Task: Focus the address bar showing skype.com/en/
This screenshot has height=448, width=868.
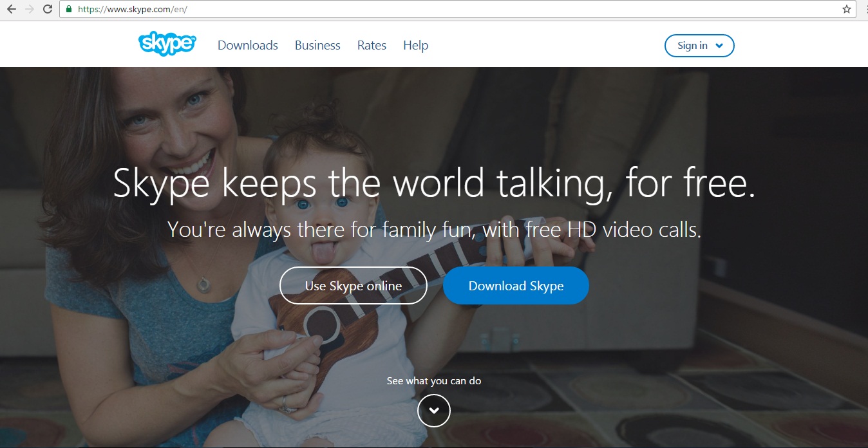Action: [451, 9]
